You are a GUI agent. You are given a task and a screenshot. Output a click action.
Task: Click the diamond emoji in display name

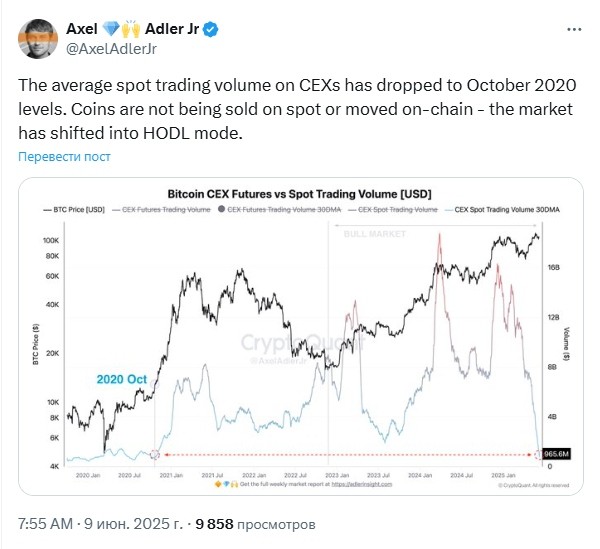click(111, 29)
